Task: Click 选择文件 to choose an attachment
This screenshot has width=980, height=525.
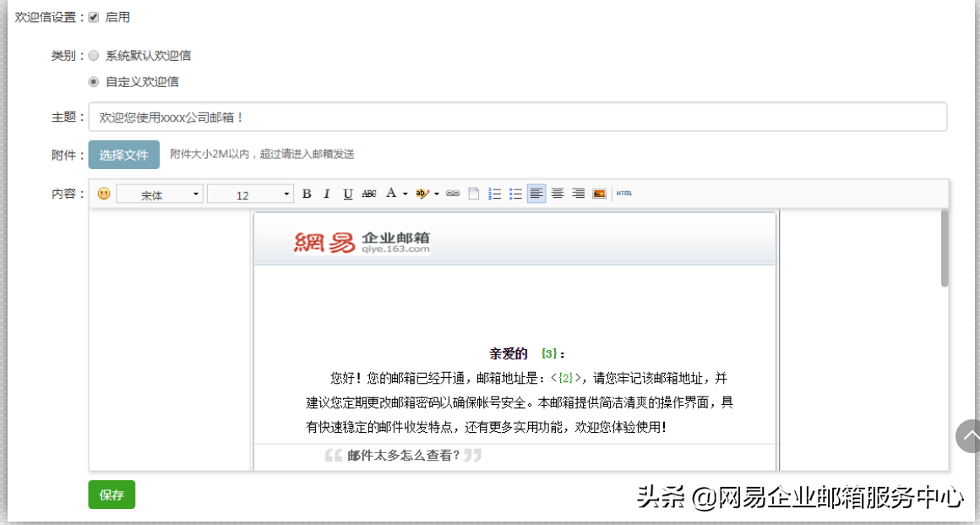Action: [123, 155]
